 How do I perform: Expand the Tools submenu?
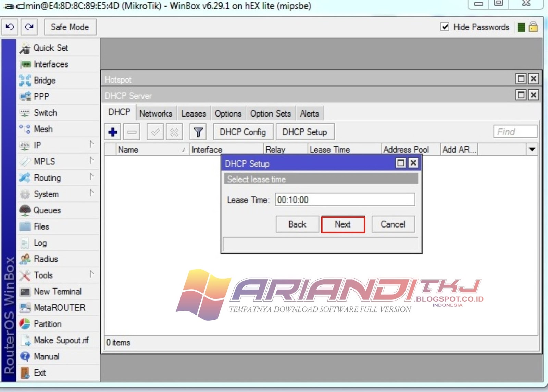(91, 274)
